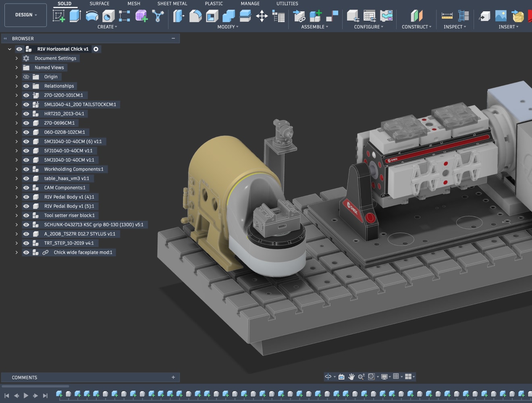The height and width of the screenshot is (403, 532).
Task: Select the Create Sketch tool
Action: pos(59,16)
